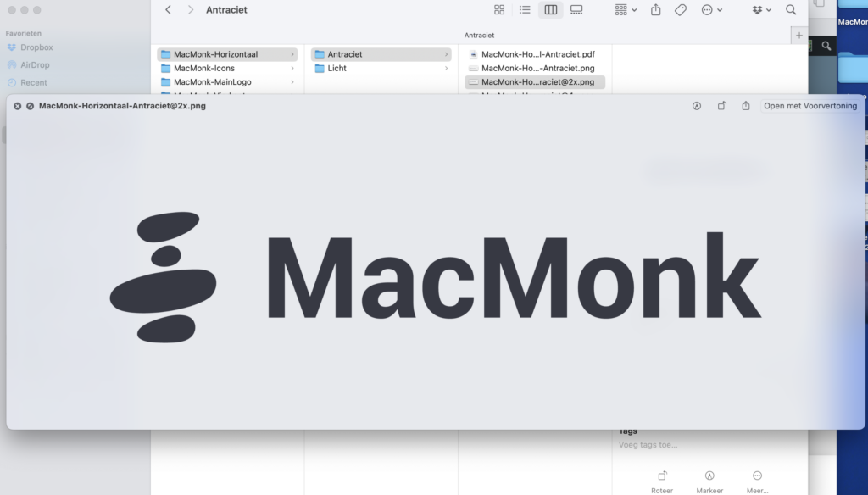Open the more actions ellipsis dropdown
Screen dimensions: 868x495
click(712, 10)
